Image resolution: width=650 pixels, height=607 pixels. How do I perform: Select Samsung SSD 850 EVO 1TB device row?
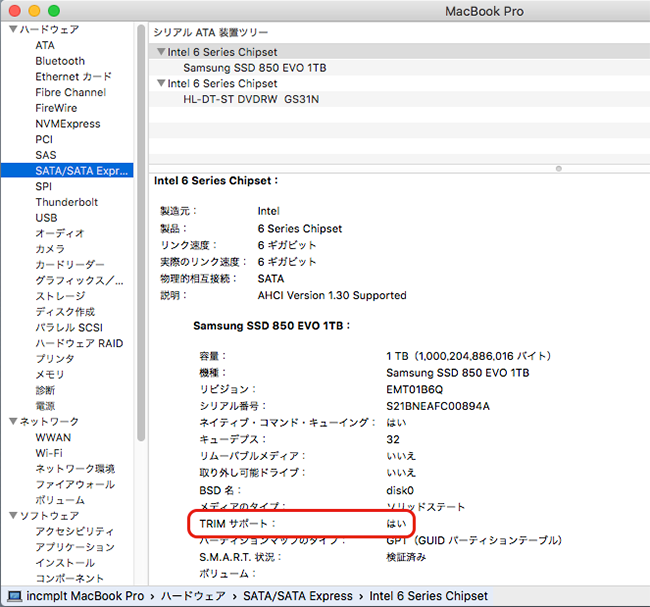(x=399, y=68)
